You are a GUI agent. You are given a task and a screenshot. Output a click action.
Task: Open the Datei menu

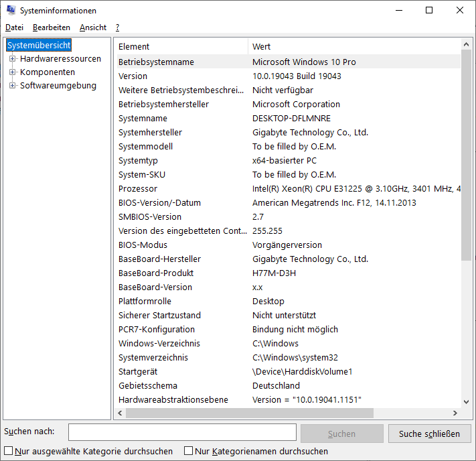pyautogui.click(x=14, y=27)
